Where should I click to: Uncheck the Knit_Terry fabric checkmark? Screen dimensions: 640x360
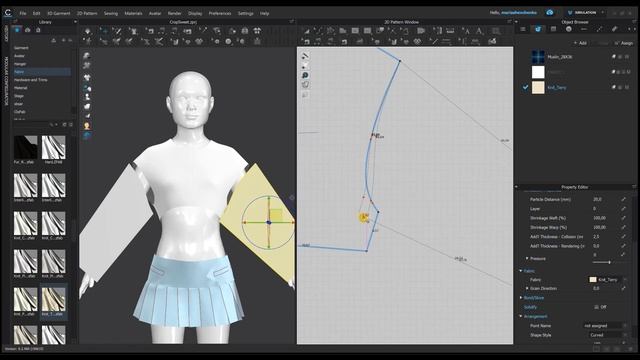(525, 87)
